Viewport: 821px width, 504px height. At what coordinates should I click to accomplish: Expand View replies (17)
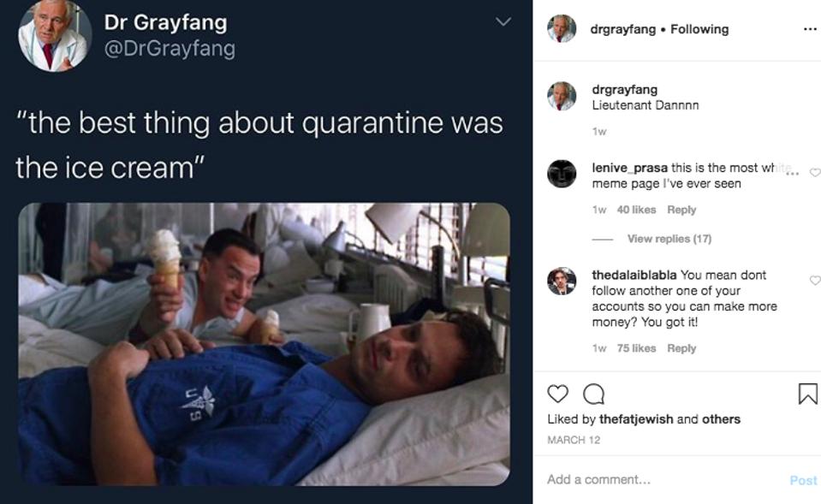click(x=669, y=239)
